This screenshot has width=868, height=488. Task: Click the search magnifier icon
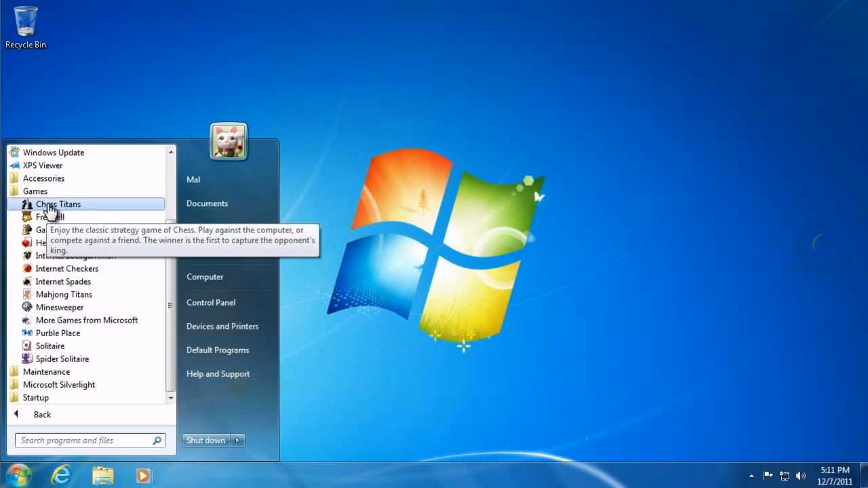click(157, 441)
